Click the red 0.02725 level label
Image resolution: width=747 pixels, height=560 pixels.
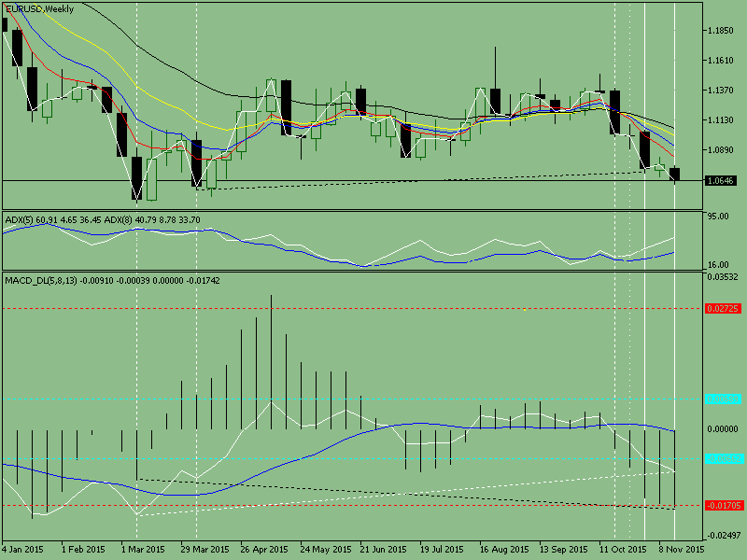(723, 309)
